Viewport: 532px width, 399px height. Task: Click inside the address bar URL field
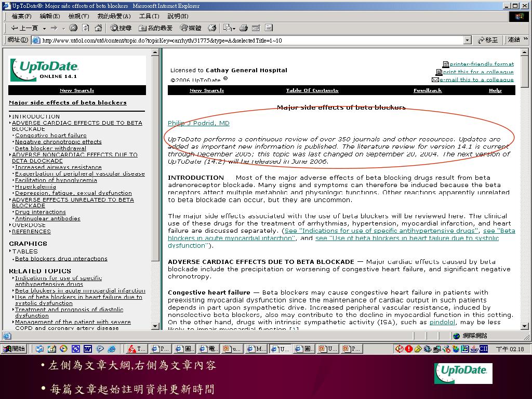click(252, 41)
